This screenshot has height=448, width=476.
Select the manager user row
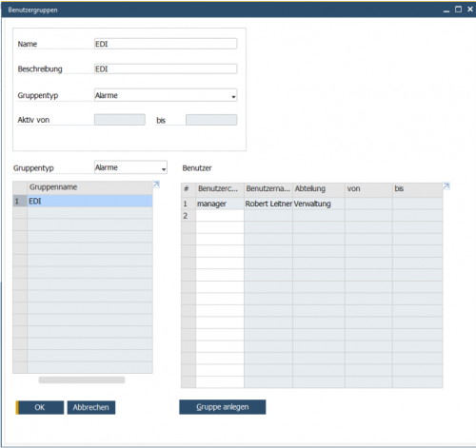click(x=312, y=204)
